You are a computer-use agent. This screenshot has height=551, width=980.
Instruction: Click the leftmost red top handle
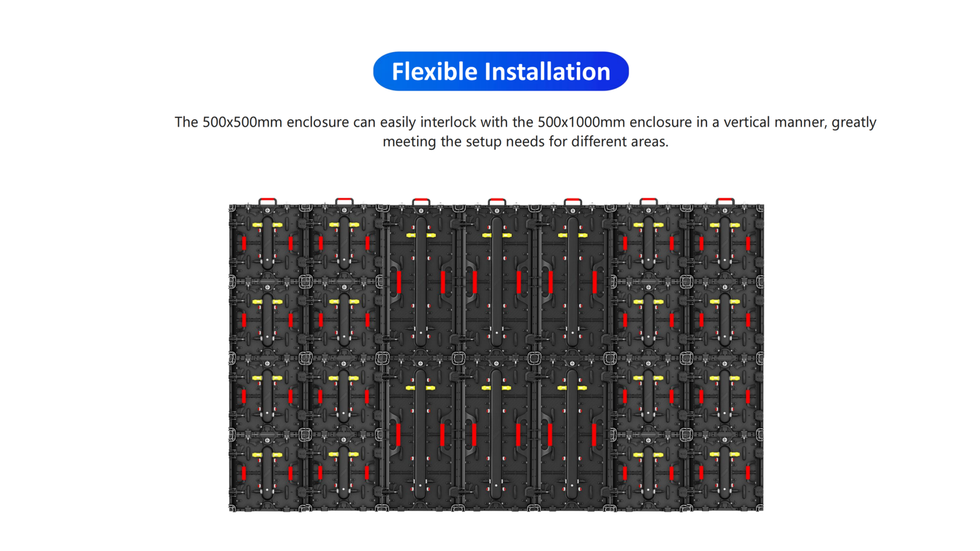(268, 201)
